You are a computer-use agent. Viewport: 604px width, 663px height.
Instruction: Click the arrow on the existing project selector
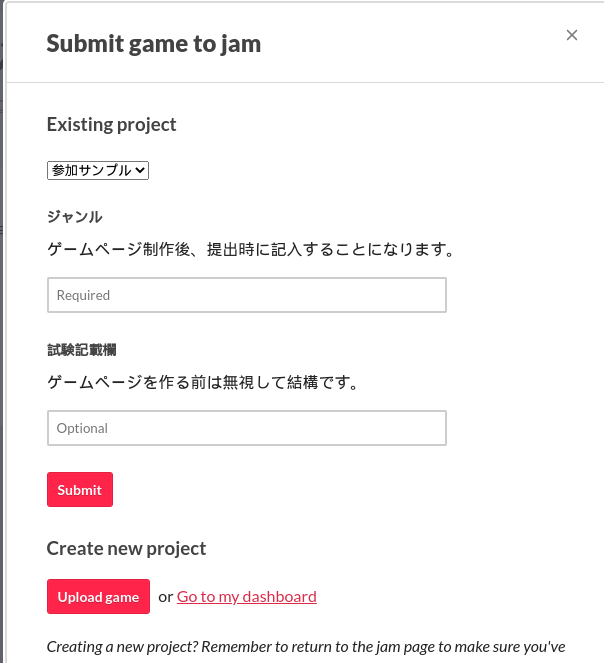tap(140, 171)
